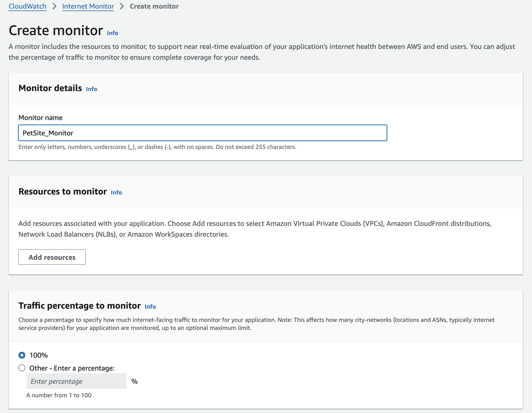Click inside the Monitor name input field
Viewport: 532px width, 413px height.
click(202, 133)
